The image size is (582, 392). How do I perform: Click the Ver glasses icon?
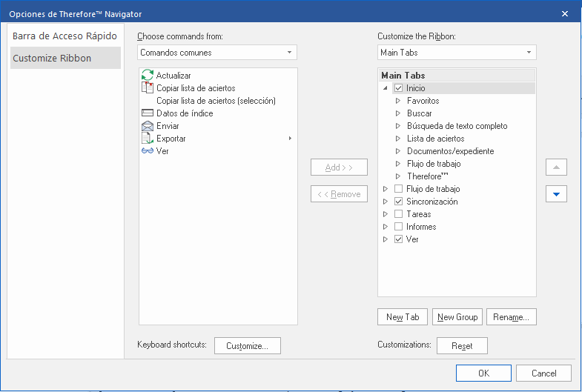point(148,151)
